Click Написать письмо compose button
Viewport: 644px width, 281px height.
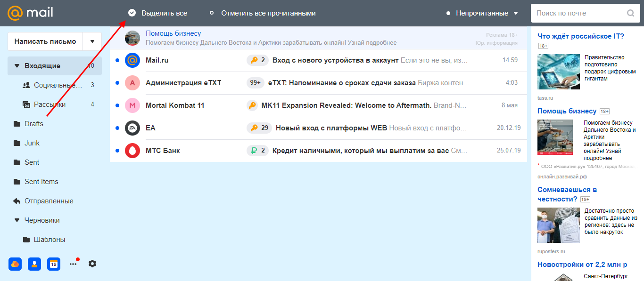pos(45,41)
